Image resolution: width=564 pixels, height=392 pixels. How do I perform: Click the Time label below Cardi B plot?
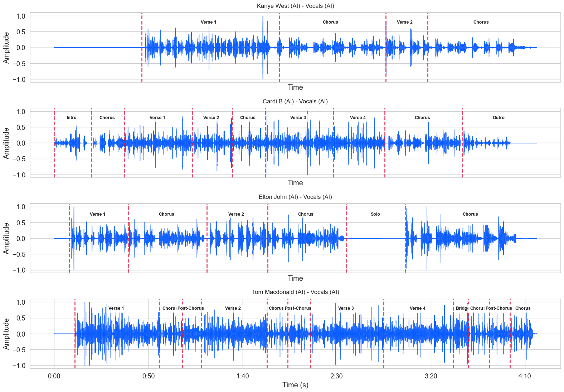coord(295,183)
